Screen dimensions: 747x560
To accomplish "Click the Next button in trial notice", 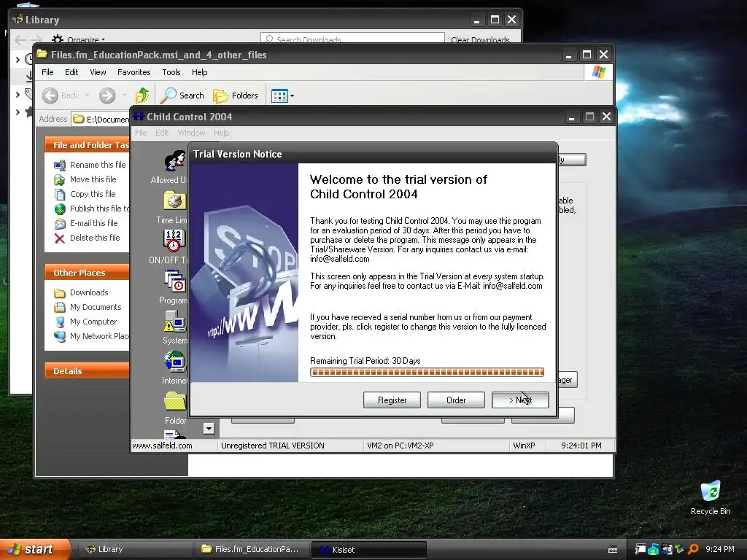I will click(520, 400).
